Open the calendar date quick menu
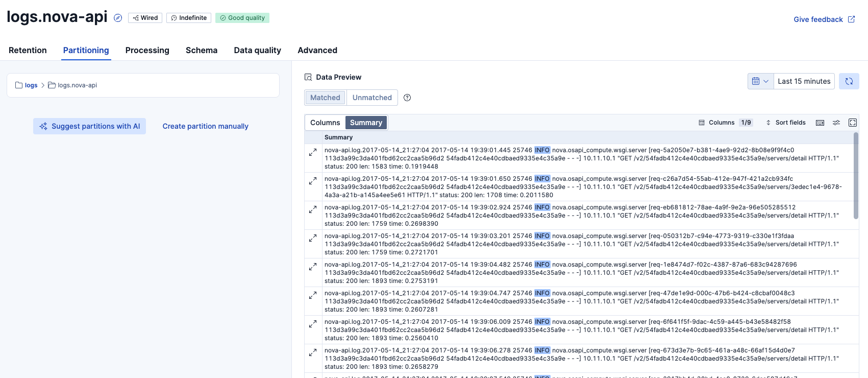868x378 pixels. coord(760,81)
